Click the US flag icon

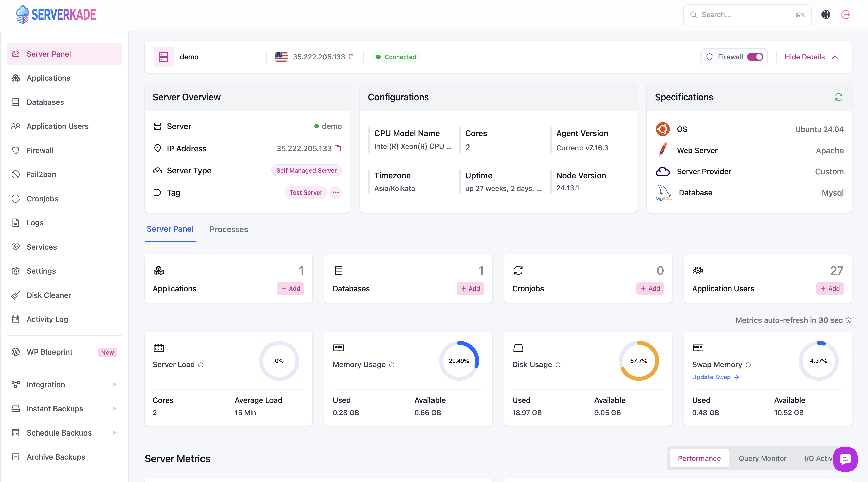point(281,57)
